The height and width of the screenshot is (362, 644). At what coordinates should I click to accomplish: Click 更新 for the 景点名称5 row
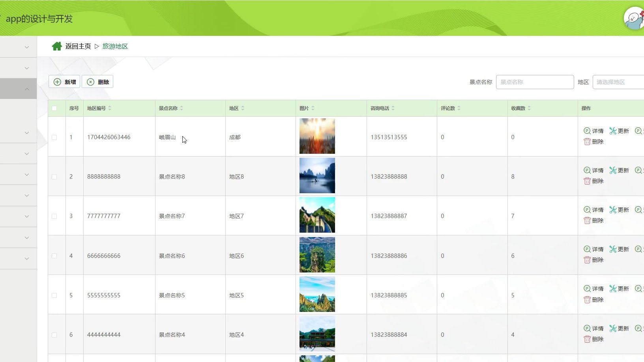click(x=619, y=289)
